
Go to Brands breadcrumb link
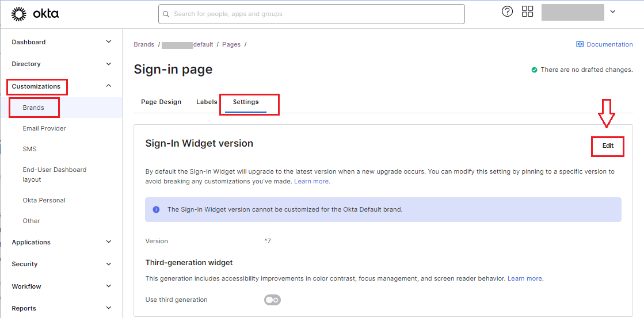(x=144, y=44)
